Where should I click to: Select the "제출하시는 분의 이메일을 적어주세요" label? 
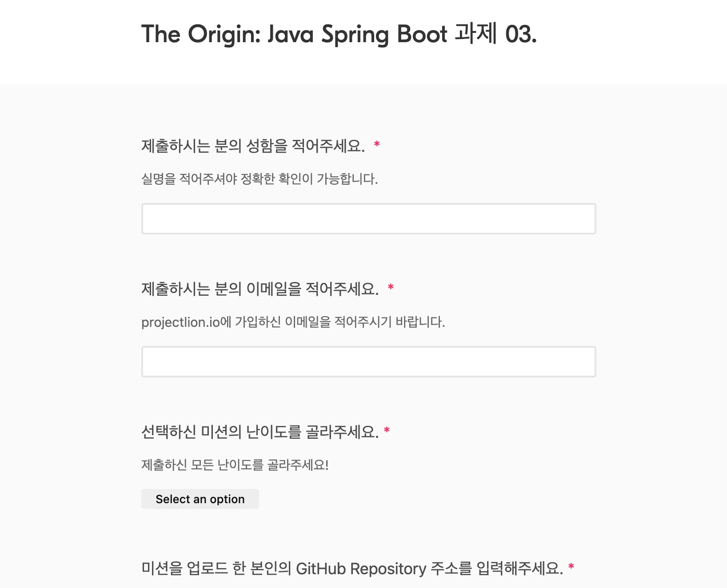[x=260, y=289]
